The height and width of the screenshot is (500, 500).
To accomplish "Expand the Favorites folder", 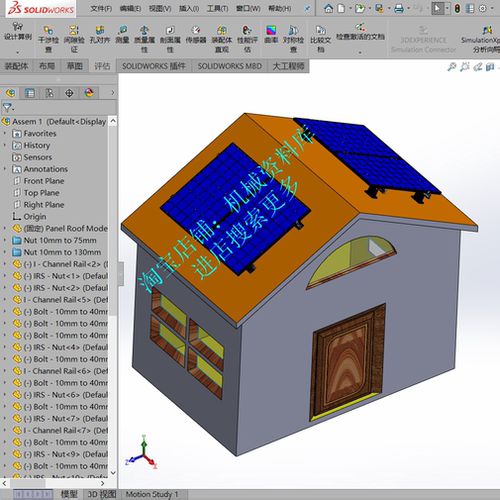I will pyautogui.click(x=5, y=133).
